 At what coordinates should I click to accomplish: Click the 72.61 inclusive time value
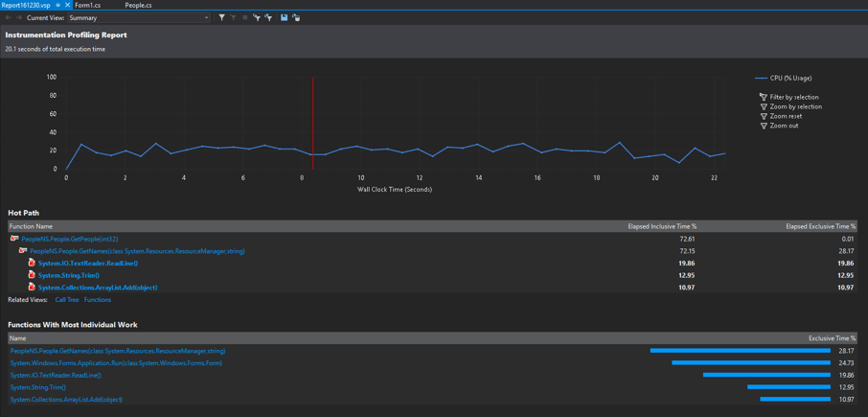[688, 239]
